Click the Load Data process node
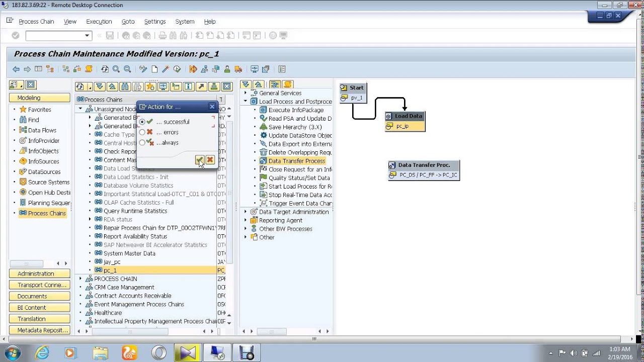Viewport: 644px width, 362px height. [x=405, y=121]
